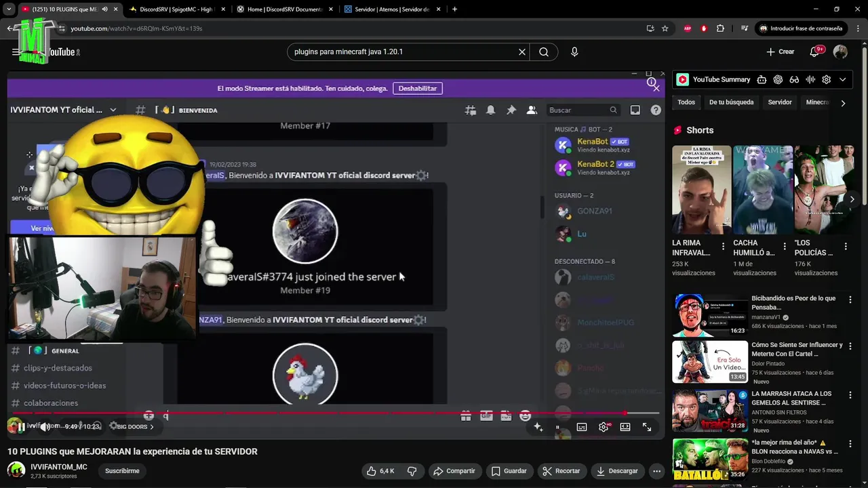868x488 pixels.
Task: Open the browser extensions puzzle icon
Action: pos(720,28)
